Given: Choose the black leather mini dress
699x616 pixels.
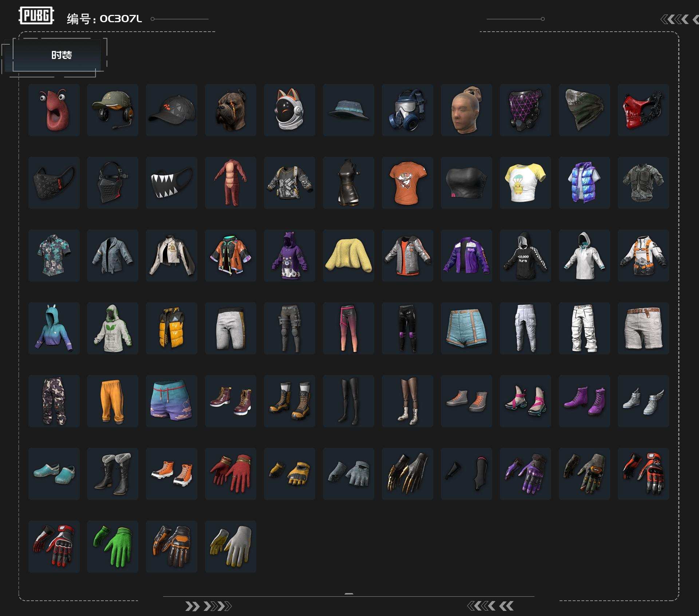Looking at the screenshot, I should [x=348, y=183].
